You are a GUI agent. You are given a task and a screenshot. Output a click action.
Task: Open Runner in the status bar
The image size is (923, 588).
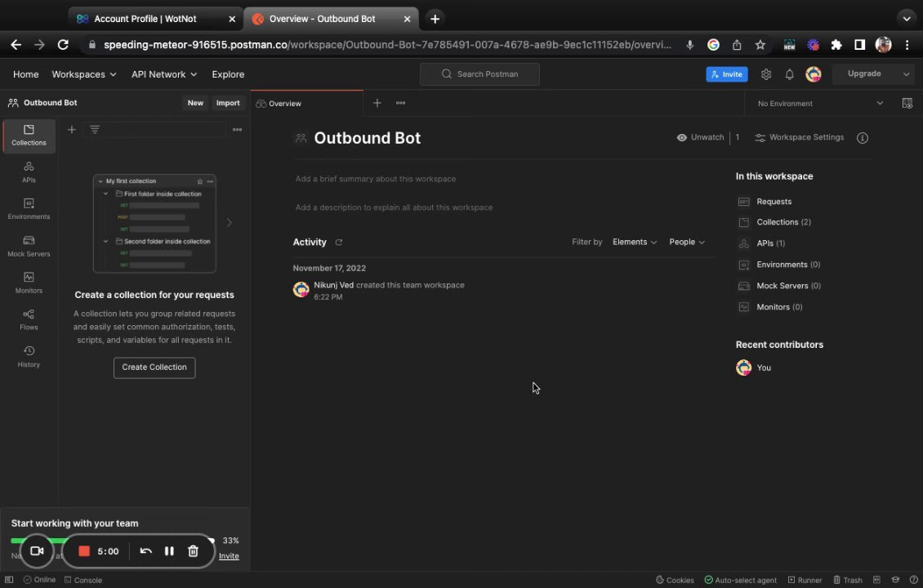(x=805, y=580)
